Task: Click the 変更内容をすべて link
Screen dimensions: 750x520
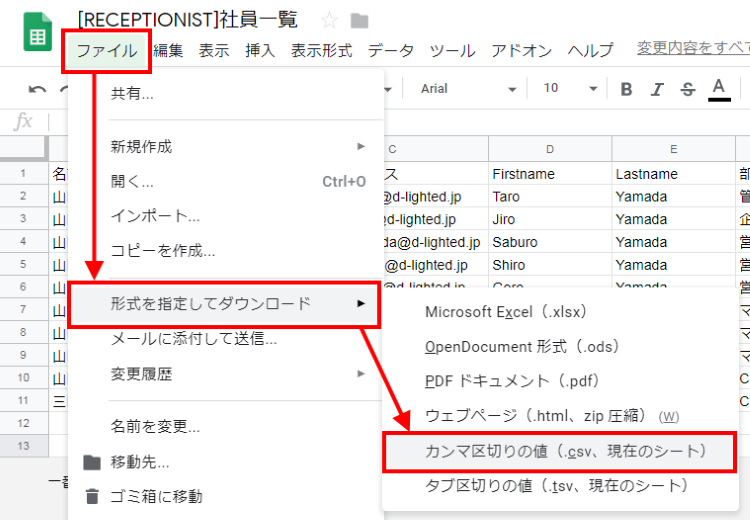Action: [x=693, y=48]
